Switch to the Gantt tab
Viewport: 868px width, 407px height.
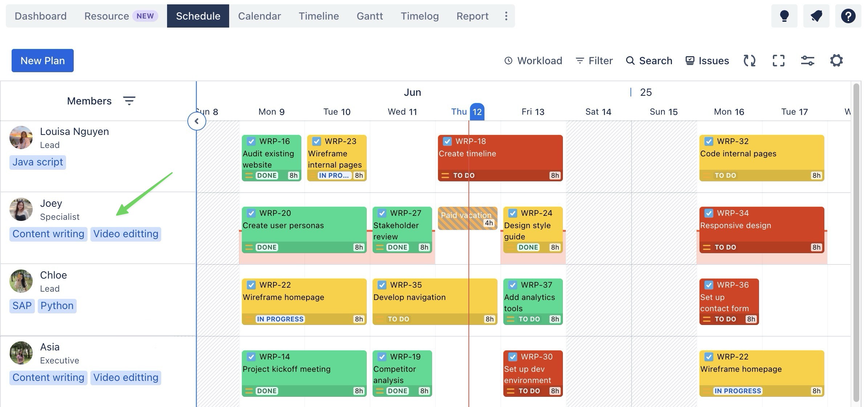(369, 16)
